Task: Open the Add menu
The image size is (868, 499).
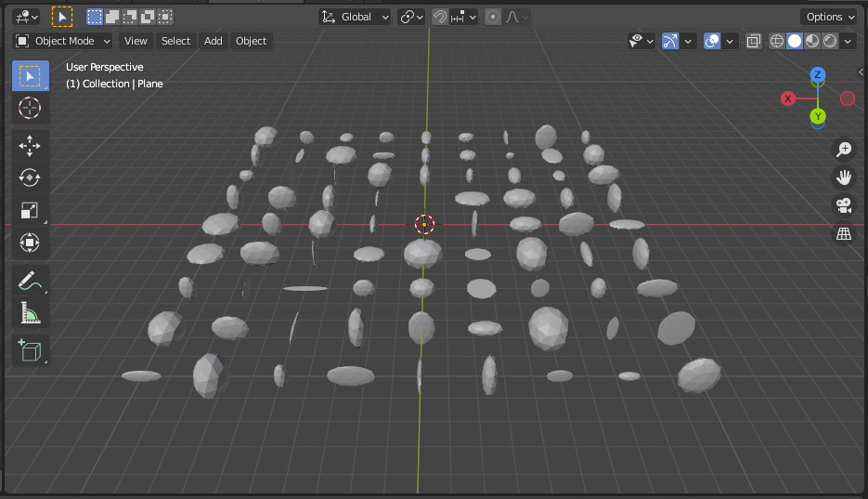Action: (214, 41)
